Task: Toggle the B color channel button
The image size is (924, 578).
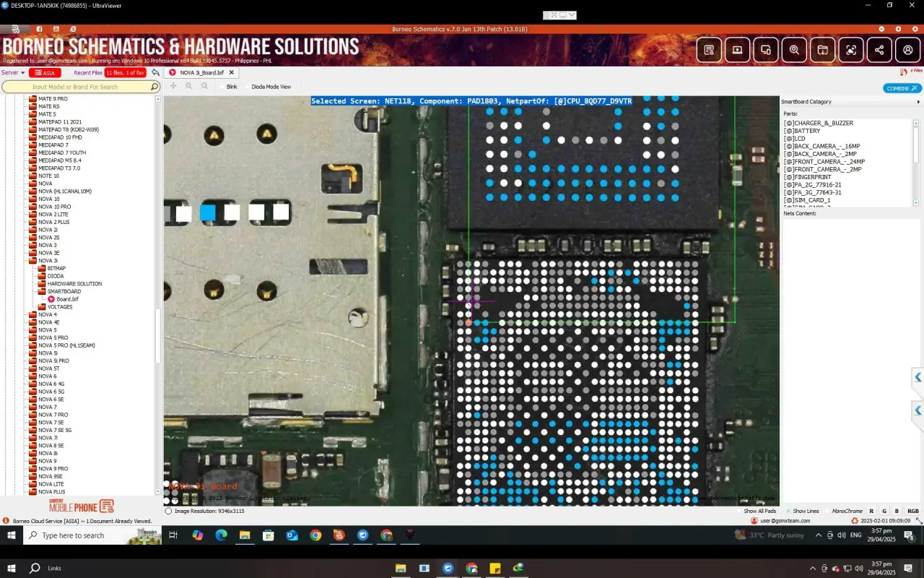Action: click(x=897, y=511)
